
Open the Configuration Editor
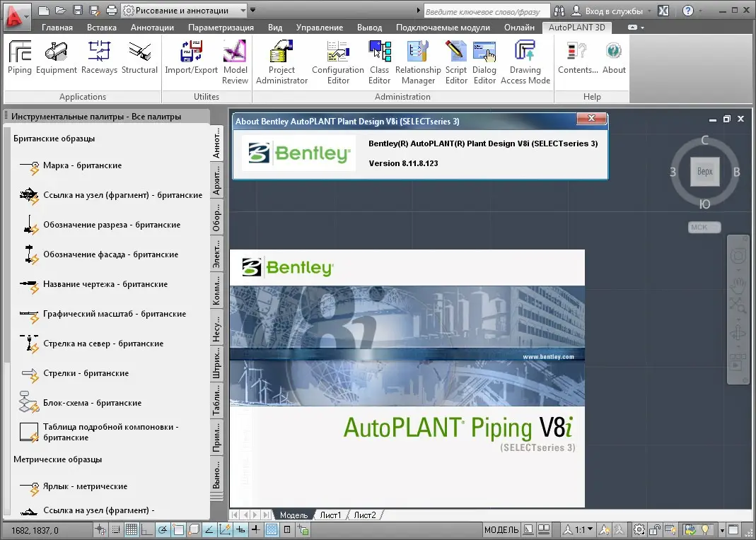point(338,63)
